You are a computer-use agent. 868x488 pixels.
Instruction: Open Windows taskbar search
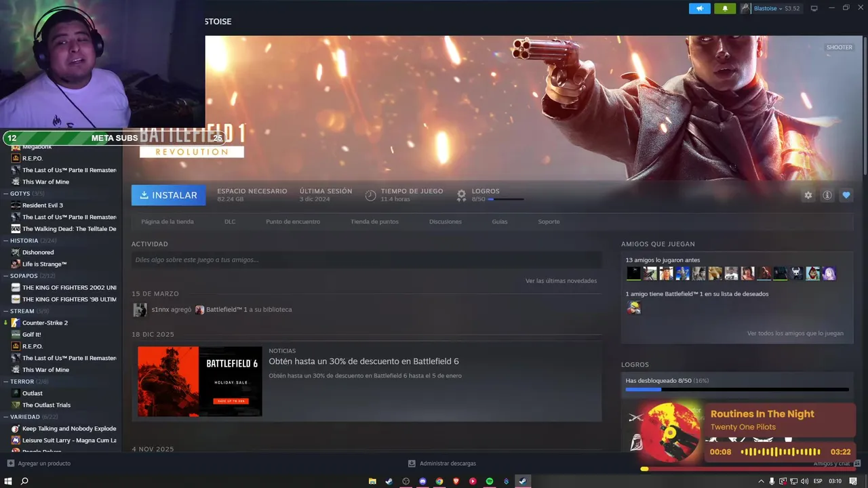[x=24, y=481]
